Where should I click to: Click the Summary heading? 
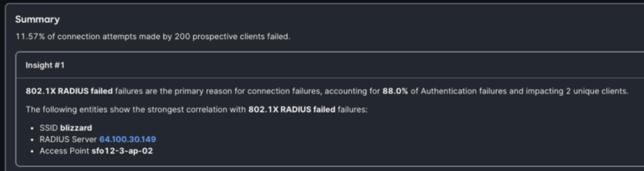(x=37, y=20)
